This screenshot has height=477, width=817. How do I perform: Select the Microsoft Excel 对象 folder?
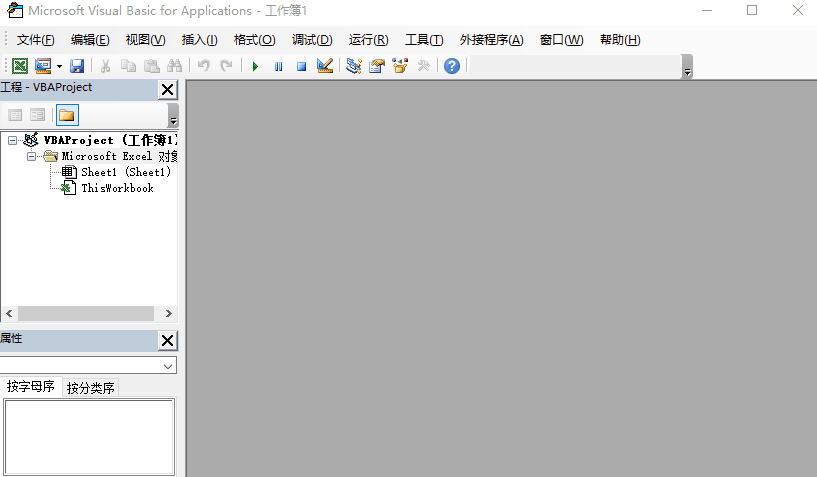point(119,156)
